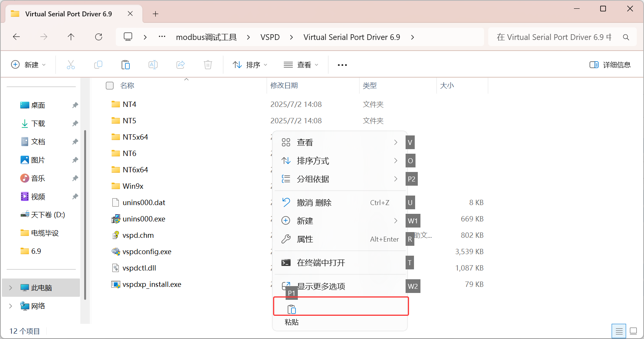This screenshot has height=339, width=644.
Task: Refresh the current folder view
Action: [x=99, y=37]
